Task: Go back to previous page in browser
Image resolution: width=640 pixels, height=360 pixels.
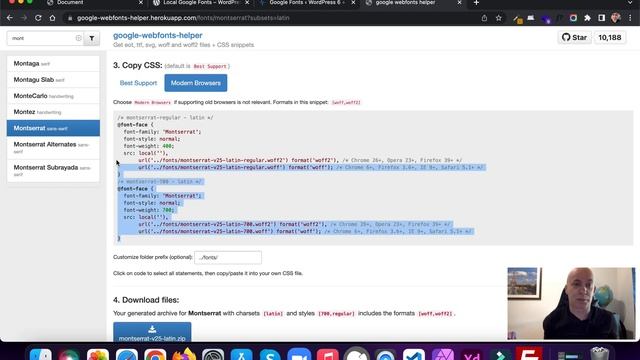Action: [x=10, y=18]
